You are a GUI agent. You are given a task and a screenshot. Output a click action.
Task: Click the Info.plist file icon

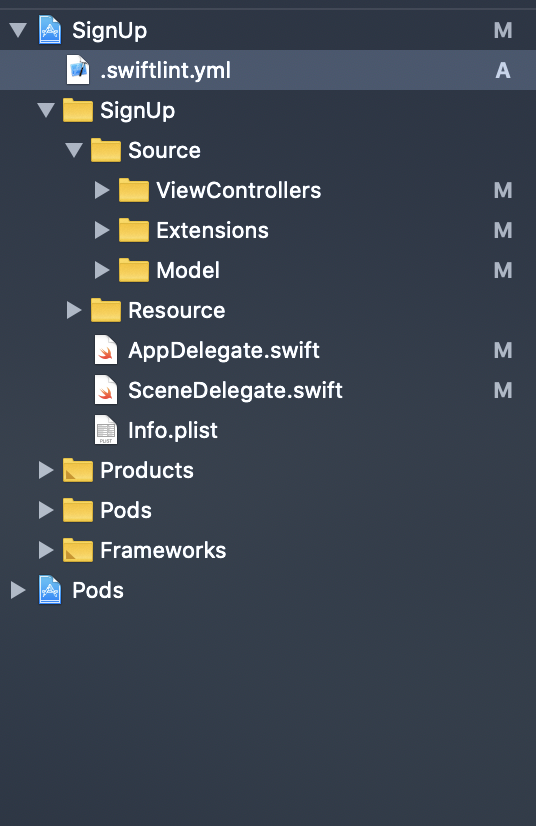(x=106, y=430)
